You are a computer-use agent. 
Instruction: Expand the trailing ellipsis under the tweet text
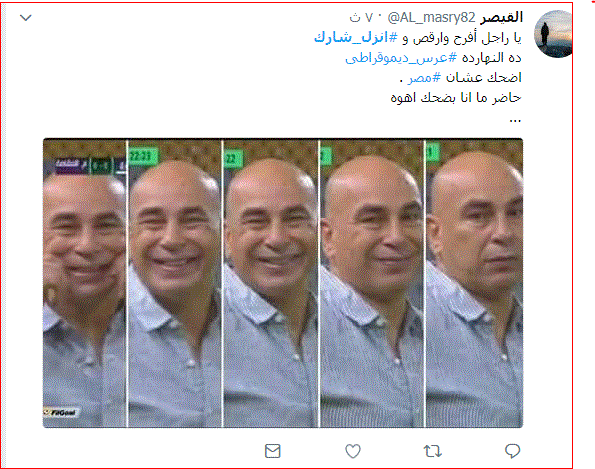click(x=515, y=121)
